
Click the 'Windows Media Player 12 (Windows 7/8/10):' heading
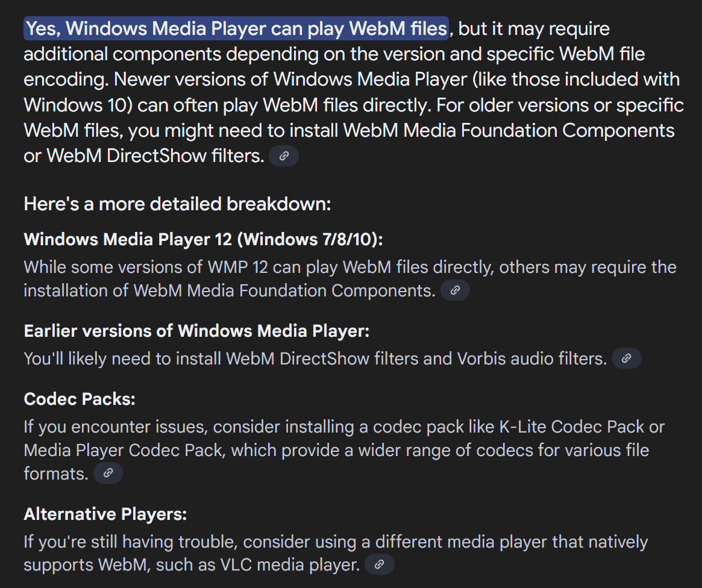[203, 239]
